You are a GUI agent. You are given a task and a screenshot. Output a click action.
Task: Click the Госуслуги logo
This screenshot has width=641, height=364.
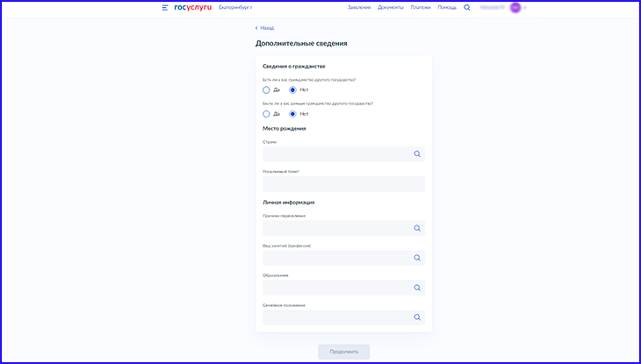(192, 7)
